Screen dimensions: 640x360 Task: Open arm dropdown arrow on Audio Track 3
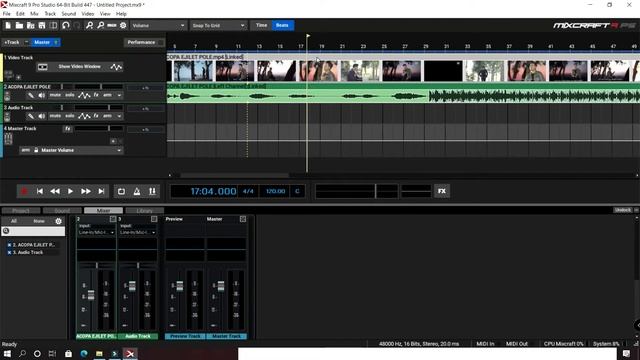pyautogui.click(x=119, y=116)
